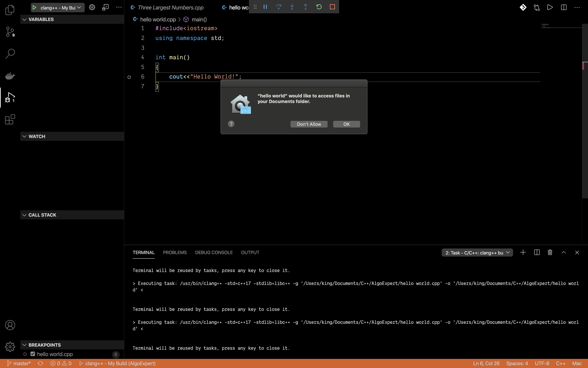This screenshot has width=588, height=368.
Task: Synchronize changes in status bar
Action: [40, 363]
